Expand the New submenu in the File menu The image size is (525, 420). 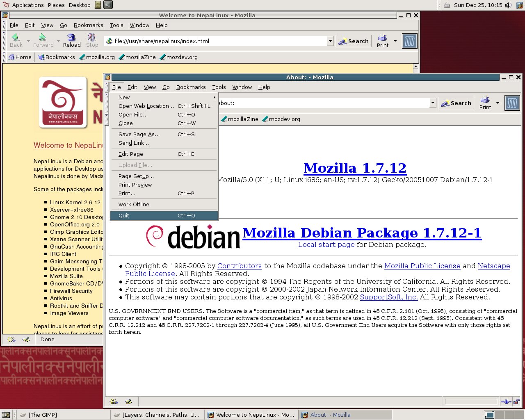coord(164,97)
